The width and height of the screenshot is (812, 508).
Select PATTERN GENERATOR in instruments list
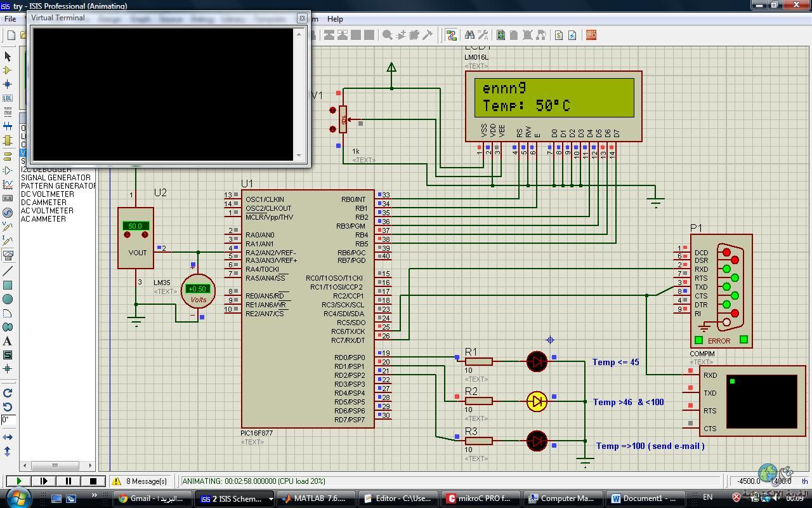tap(58, 186)
